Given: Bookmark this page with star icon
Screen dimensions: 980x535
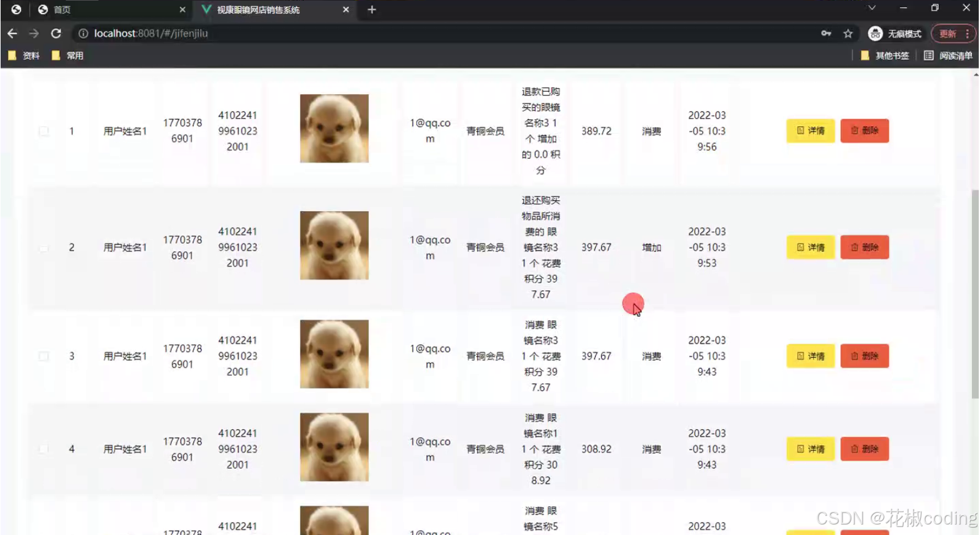Looking at the screenshot, I should click(848, 33).
